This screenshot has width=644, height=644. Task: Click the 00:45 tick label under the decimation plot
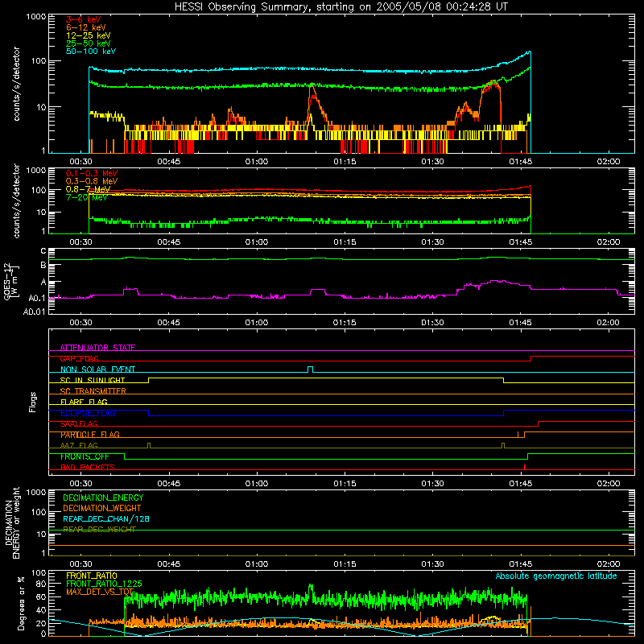[169, 564]
